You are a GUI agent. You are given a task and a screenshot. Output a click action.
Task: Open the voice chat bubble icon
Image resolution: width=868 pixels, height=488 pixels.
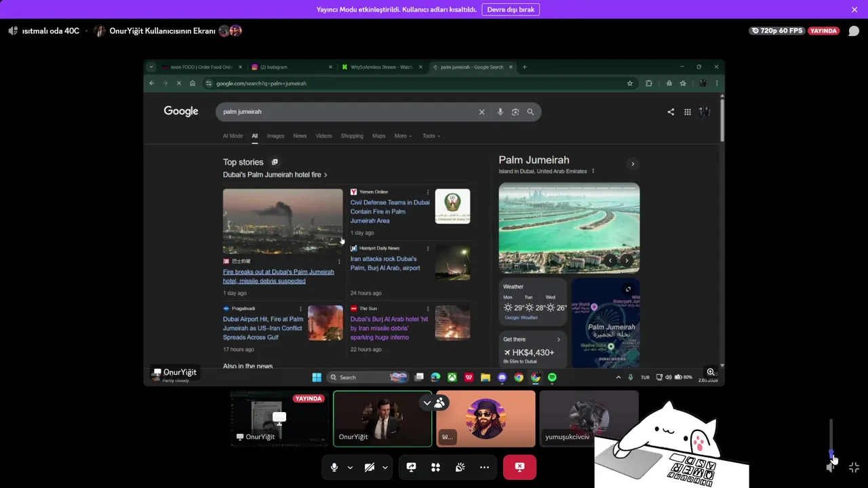click(x=854, y=30)
